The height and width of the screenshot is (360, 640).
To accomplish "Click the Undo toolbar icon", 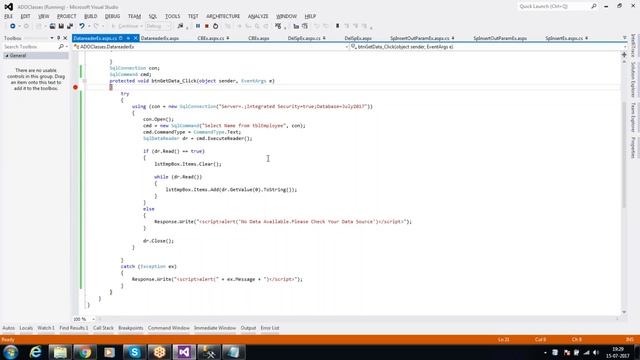I will [82, 26].
